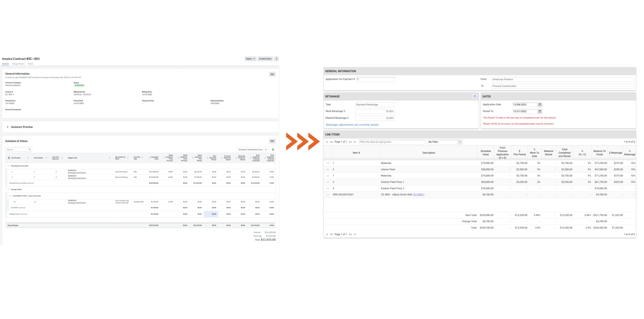
Task: Switch to the Change History tab
Action: (x=18, y=64)
